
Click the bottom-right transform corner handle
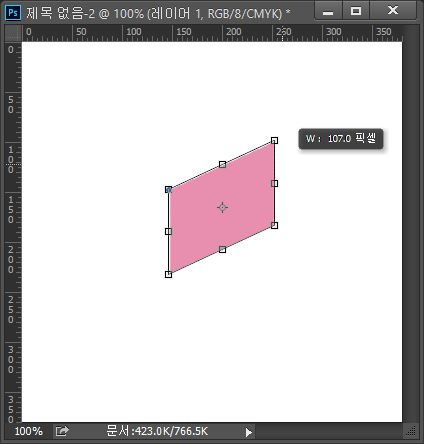(x=274, y=225)
